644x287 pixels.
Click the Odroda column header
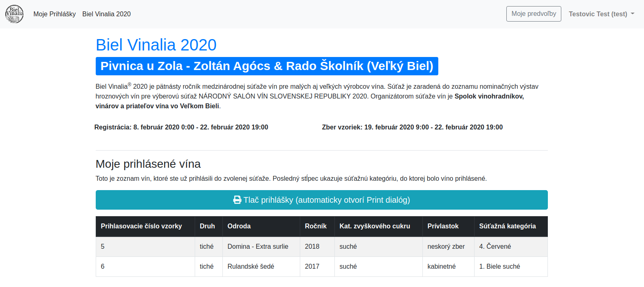pyautogui.click(x=239, y=226)
